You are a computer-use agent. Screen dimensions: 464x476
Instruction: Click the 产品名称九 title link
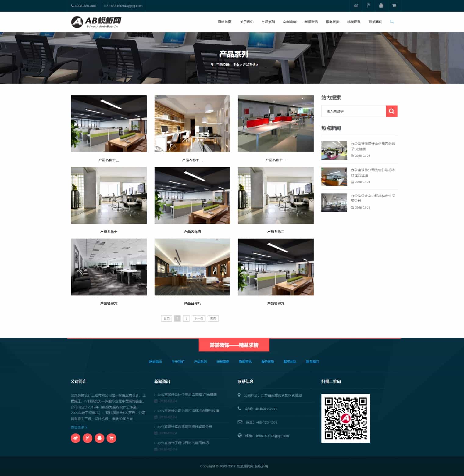276,303
